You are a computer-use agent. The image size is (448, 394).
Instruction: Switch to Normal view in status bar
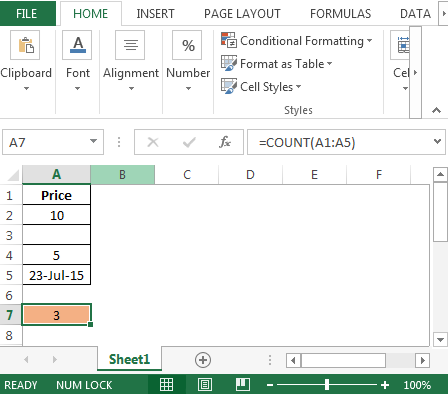pos(166,385)
